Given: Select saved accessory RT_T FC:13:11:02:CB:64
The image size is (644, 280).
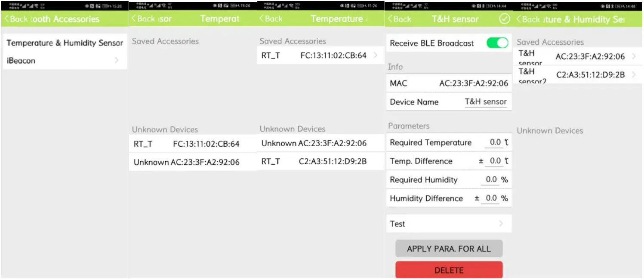Looking at the screenshot, I should [x=320, y=55].
